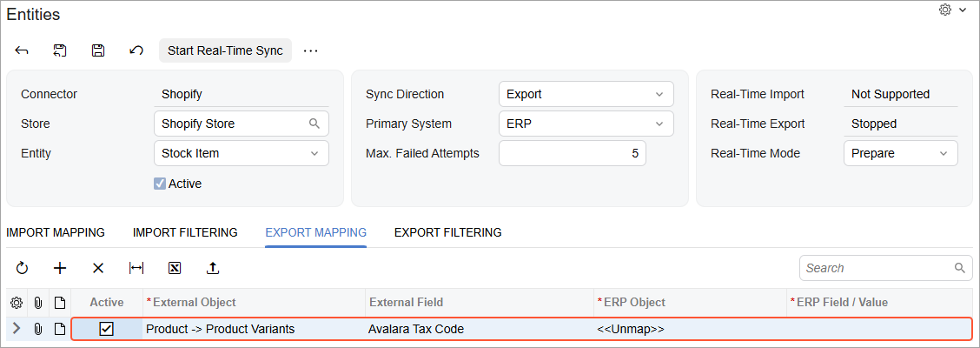Export the grid to Excel
980x348 pixels.
[x=175, y=268]
